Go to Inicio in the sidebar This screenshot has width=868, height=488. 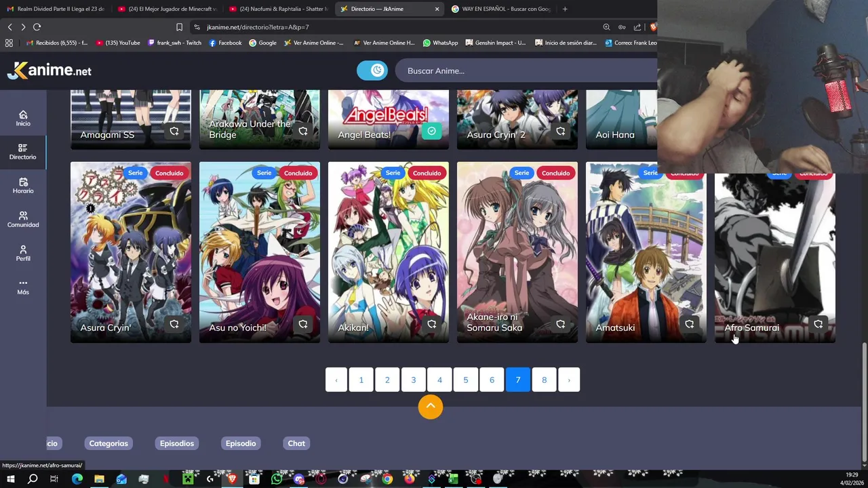(x=23, y=119)
